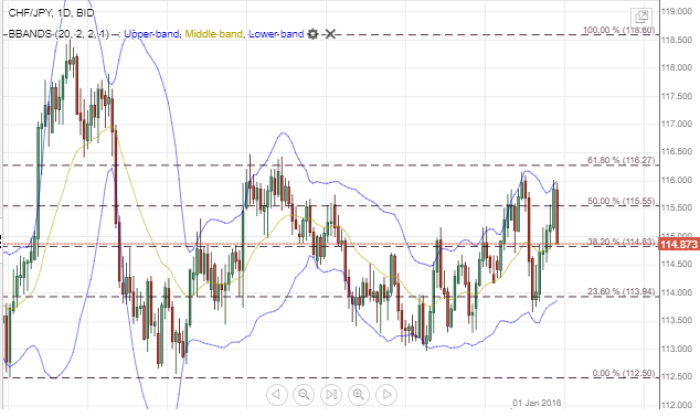The height and width of the screenshot is (417, 700).
Task: Click the current price tag 114.873
Action: pyautogui.click(x=679, y=244)
